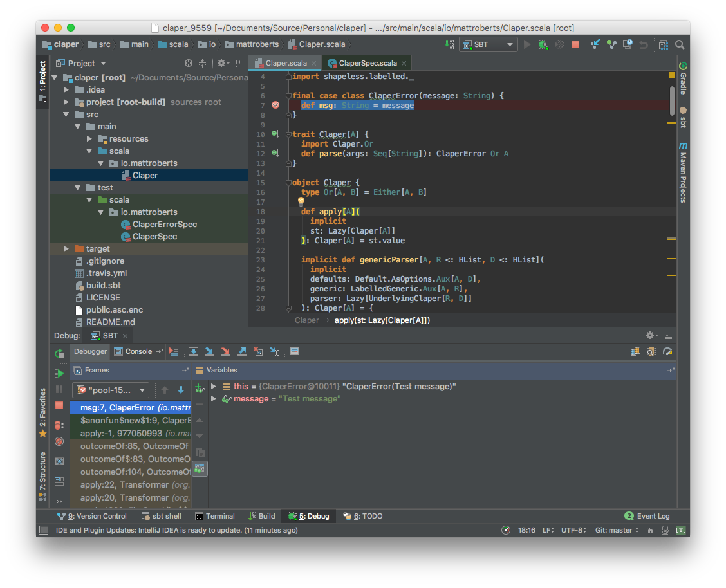
Task: Stop the debug session with red square
Action: [59, 405]
